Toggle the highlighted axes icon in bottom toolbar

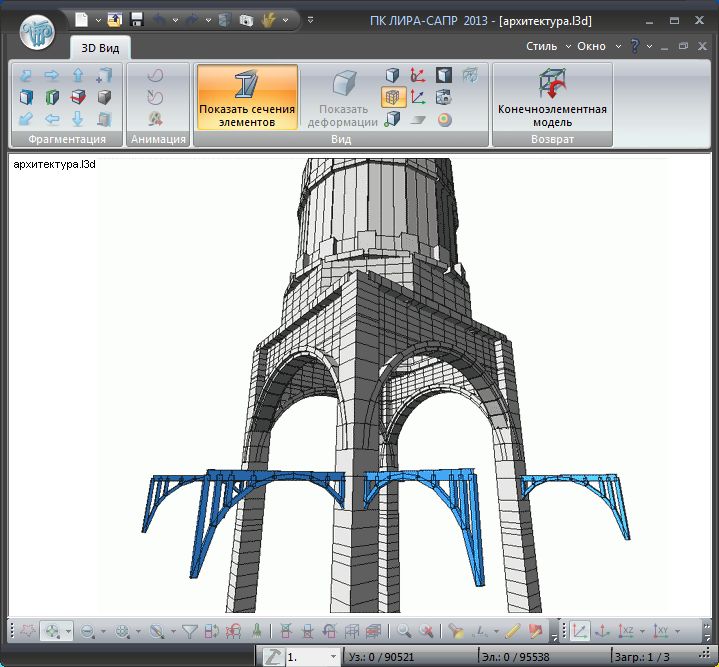(x=579, y=631)
